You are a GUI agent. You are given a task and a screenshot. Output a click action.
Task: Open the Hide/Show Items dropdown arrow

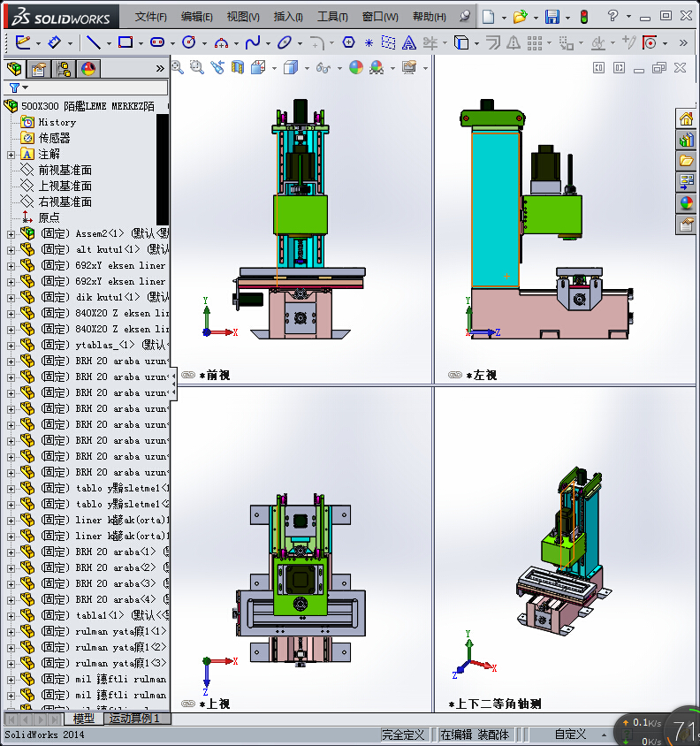tap(339, 69)
